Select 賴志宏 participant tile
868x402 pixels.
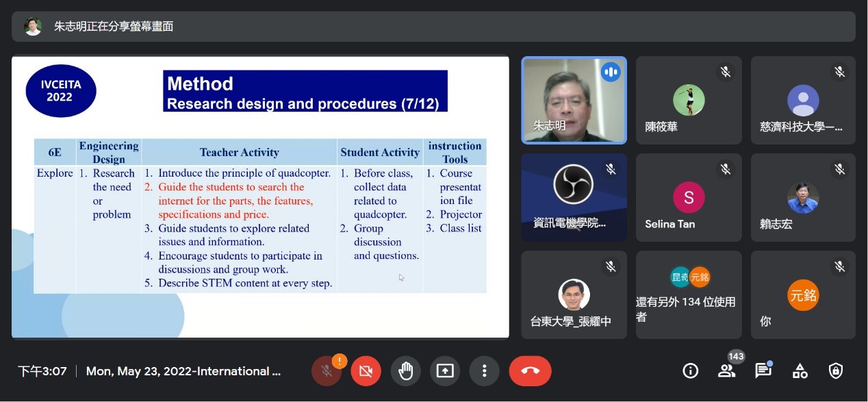pos(803,197)
